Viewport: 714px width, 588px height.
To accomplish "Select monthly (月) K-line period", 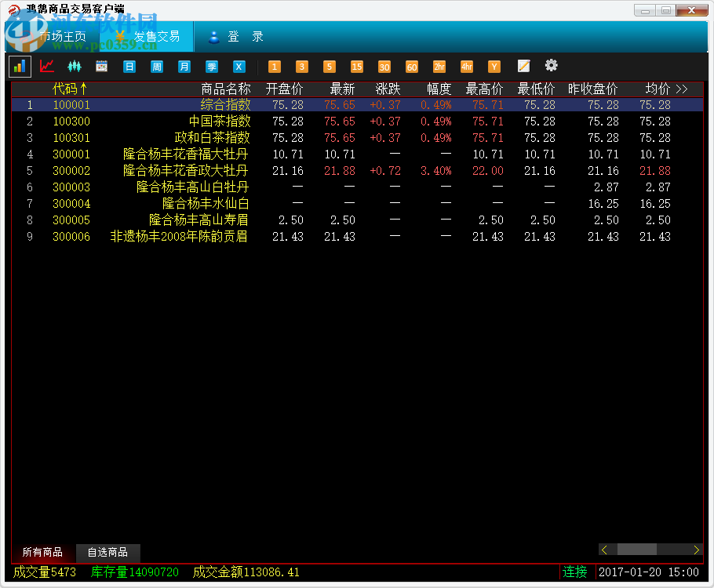I will click(184, 67).
